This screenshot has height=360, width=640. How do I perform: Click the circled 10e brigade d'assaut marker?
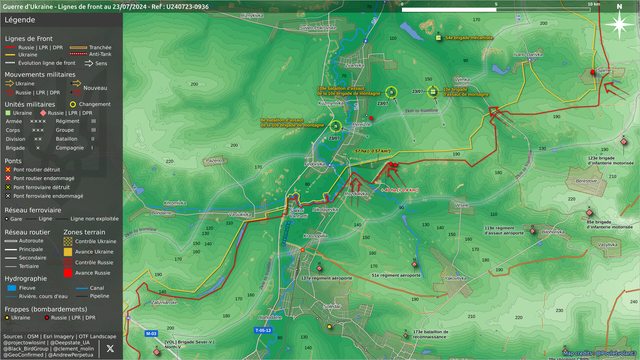click(x=433, y=92)
